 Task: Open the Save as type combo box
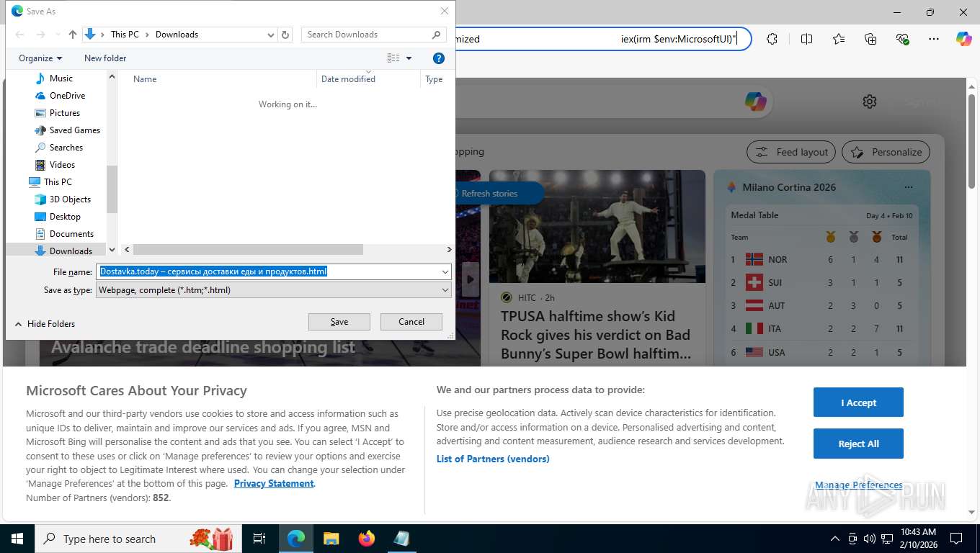coord(274,290)
